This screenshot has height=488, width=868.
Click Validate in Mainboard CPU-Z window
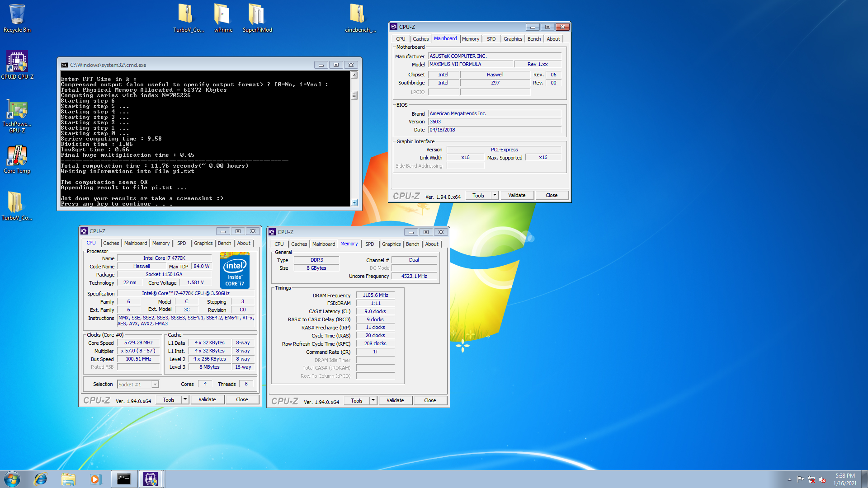pos(517,195)
